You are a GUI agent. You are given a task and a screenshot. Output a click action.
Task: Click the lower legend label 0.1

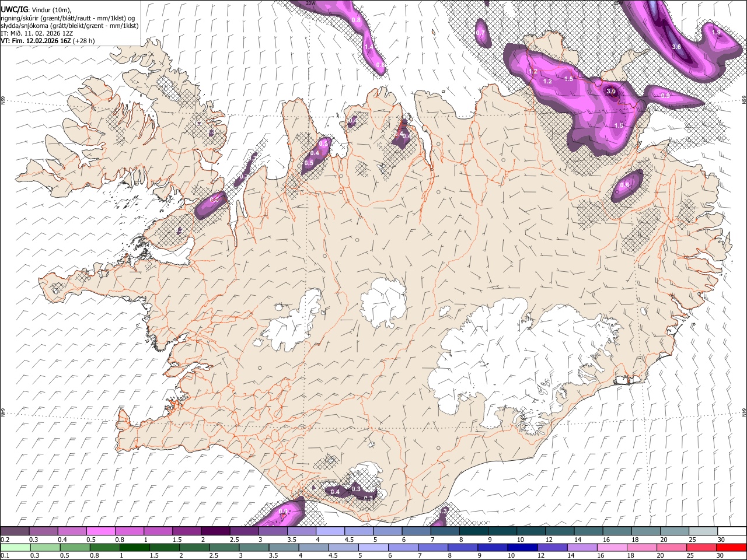click(x=5, y=556)
